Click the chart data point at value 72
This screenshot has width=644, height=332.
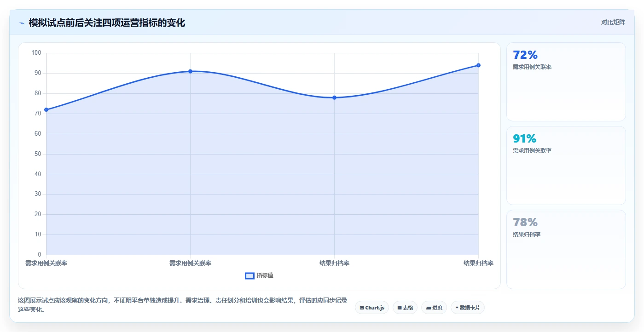click(46, 110)
